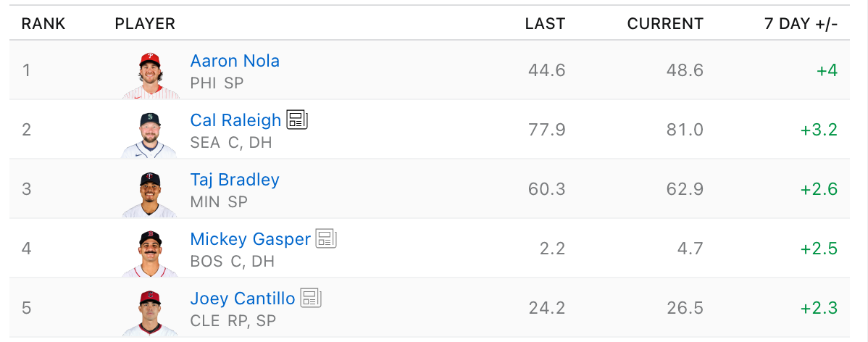Open Cal Raleigh's news note icon
868x342 pixels.
coord(297,120)
